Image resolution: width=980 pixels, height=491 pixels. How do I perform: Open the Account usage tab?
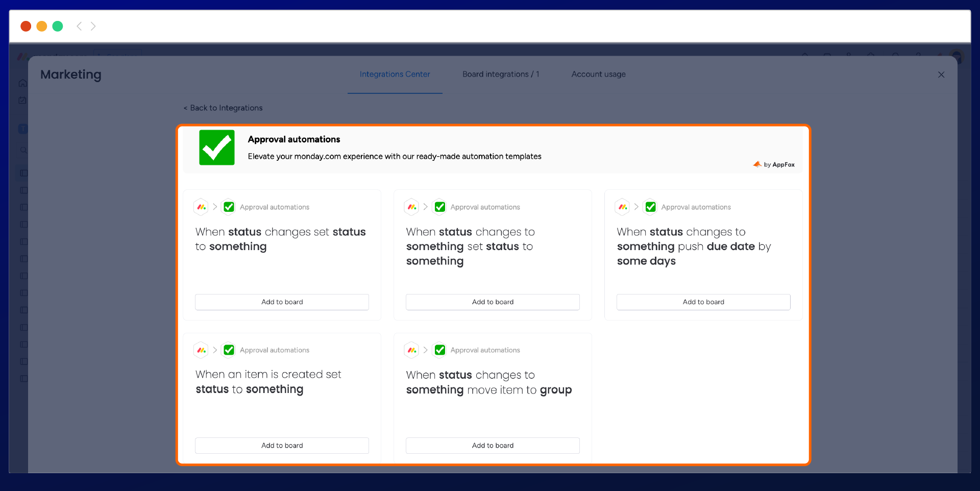pyautogui.click(x=598, y=75)
